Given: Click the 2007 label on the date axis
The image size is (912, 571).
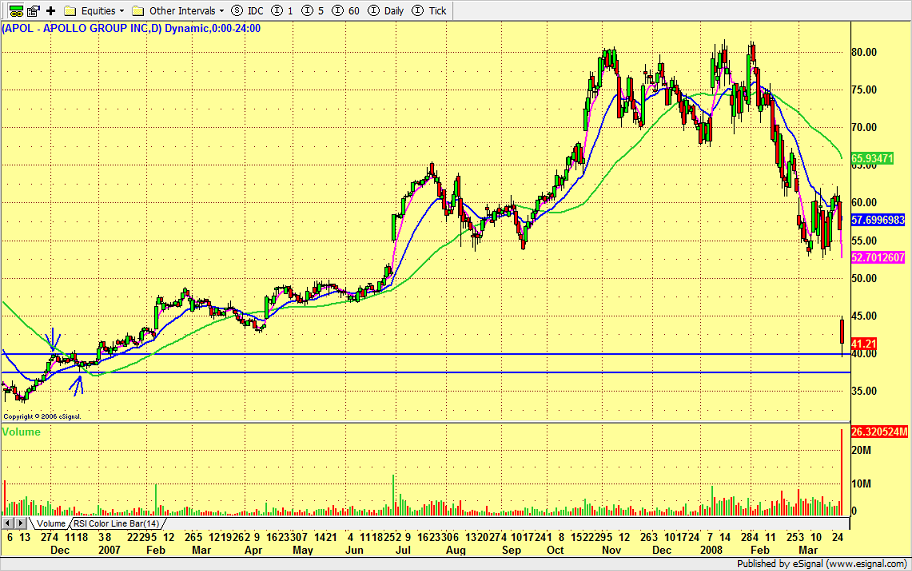Looking at the screenshot, I should 109,550.
